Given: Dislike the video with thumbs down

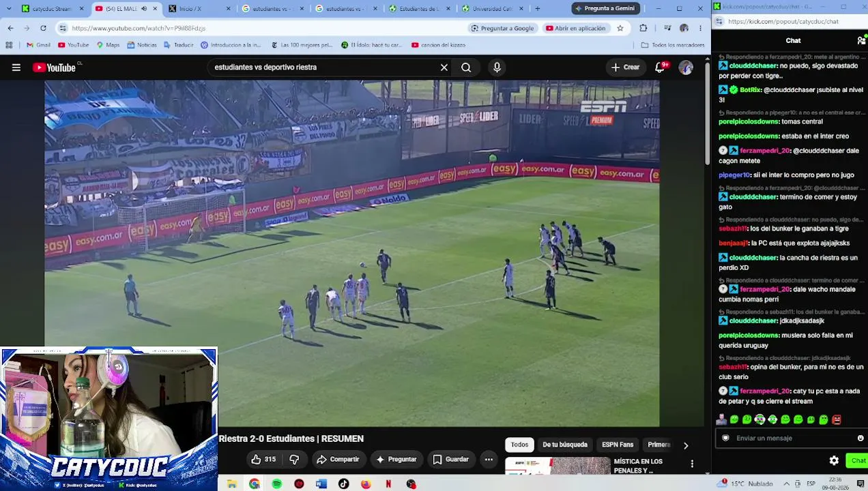Looking at the screenshot, I should pos(294,460).
